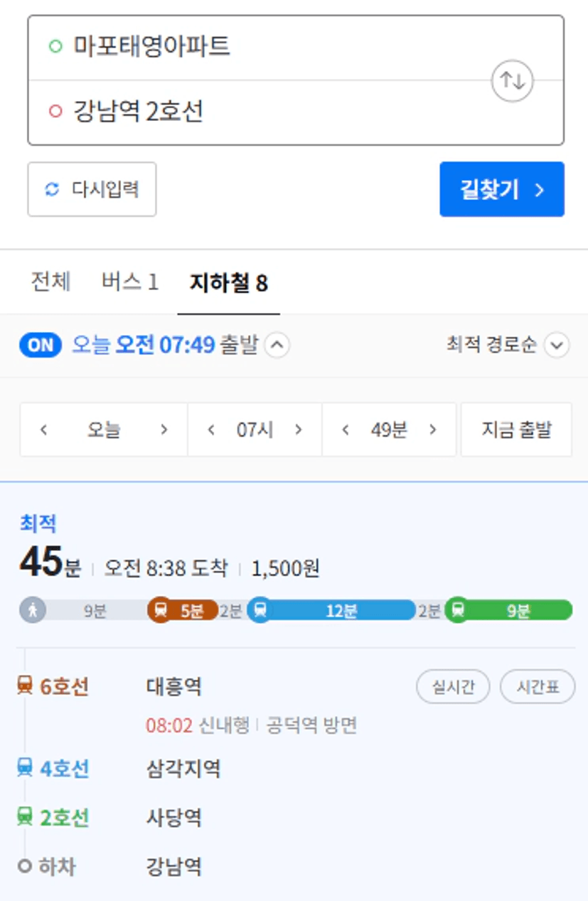Click the 6호선 train icon in route list
Screen dimensions: 588x901
(25, 686)
